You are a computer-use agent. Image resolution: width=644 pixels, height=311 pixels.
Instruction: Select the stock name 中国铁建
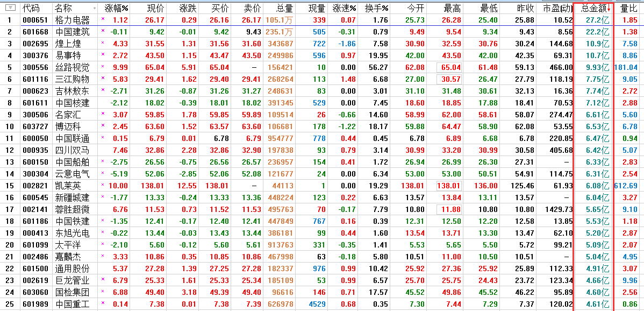pyautogui.click(x=72, y=222)
